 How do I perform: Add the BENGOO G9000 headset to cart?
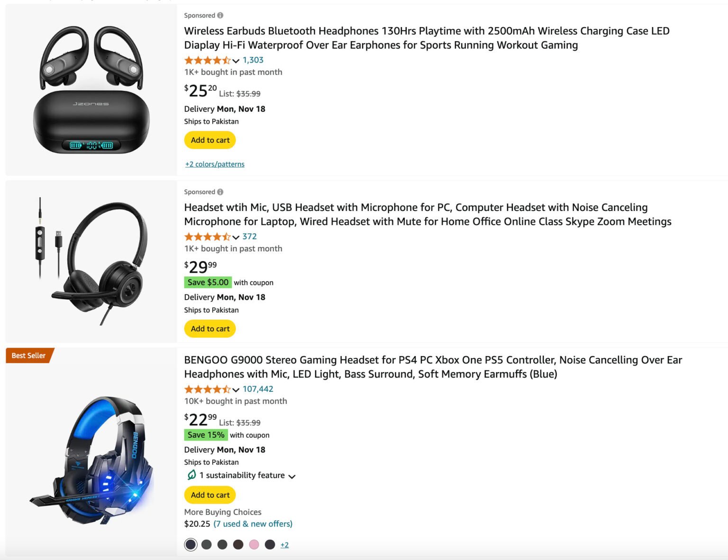[210, 495]
